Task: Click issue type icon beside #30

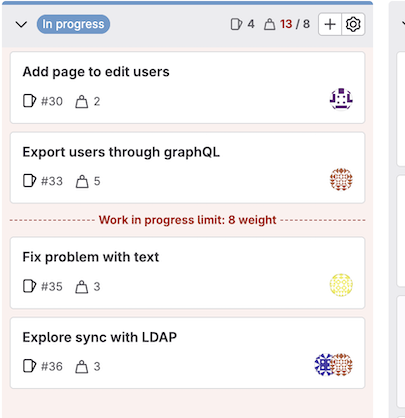Action: (29, 101)
